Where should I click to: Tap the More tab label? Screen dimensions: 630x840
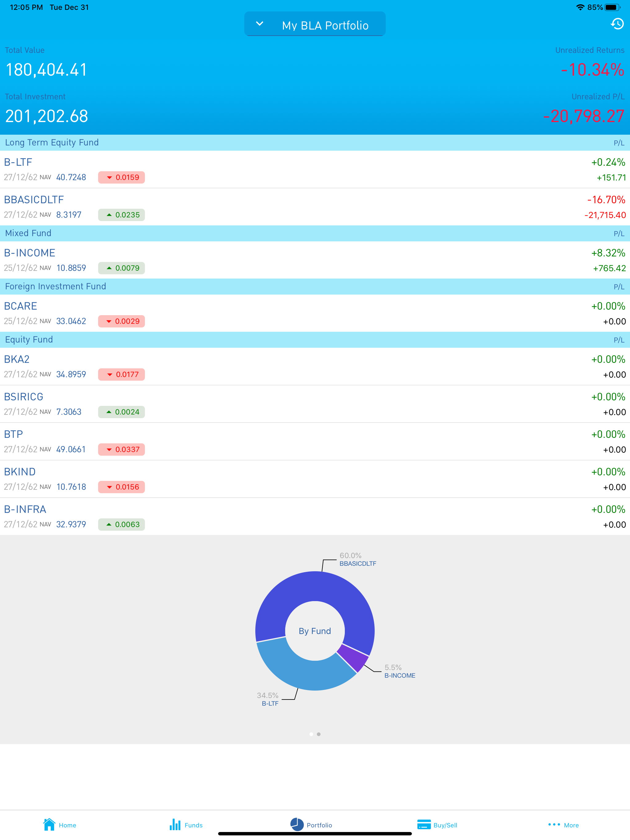pyautogui.click(x=571, y=825)
